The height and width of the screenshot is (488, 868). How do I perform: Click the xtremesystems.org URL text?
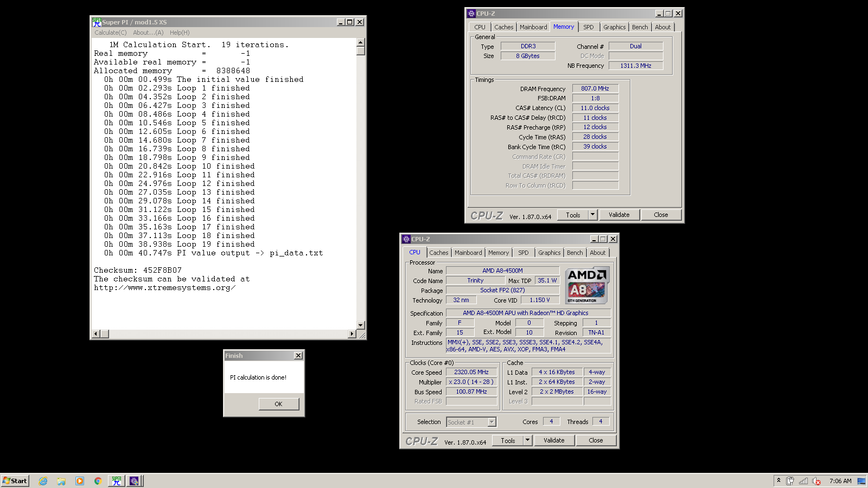164,287
